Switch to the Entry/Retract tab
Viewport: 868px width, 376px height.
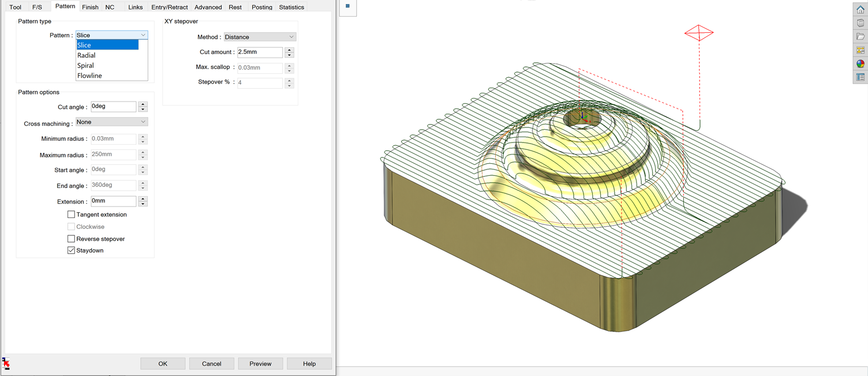(169, 7)
